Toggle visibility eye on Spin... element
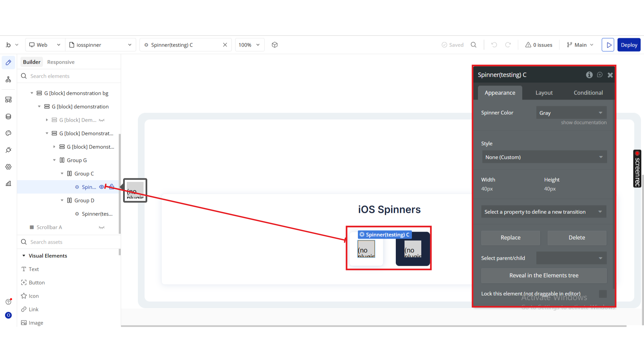The height and width of the screenshot is (362, 644). tap(101, 187)
